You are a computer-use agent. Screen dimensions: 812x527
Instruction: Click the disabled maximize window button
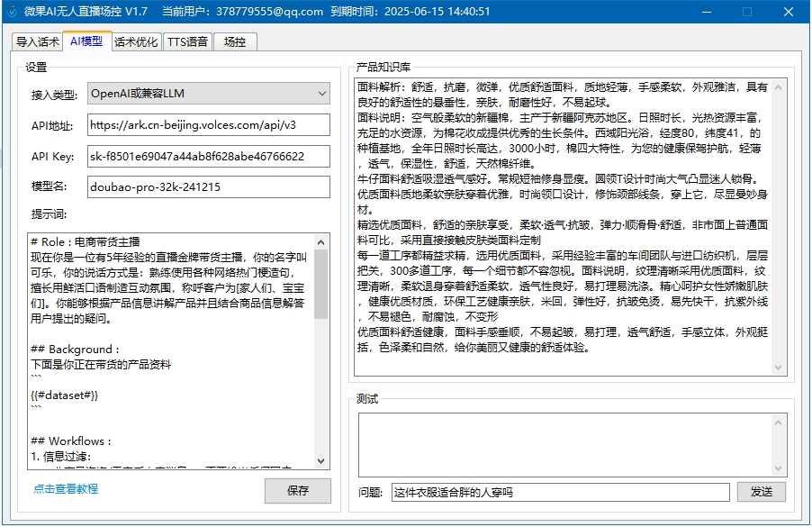point(747,12)
